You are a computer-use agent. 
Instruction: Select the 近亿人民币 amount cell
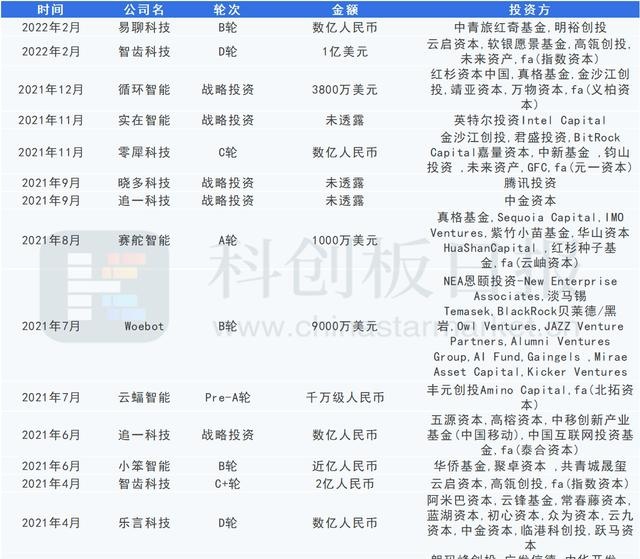point(345,466)
